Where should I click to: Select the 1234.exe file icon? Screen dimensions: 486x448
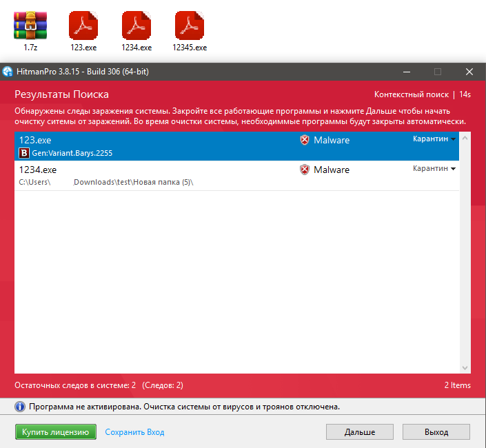point(136,26)
